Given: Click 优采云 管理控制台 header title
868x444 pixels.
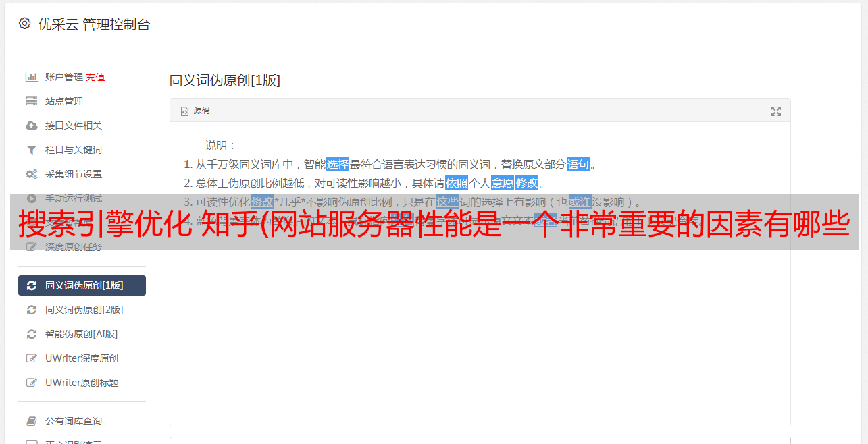Looking at the screenshot, I should tap(94, 24).
